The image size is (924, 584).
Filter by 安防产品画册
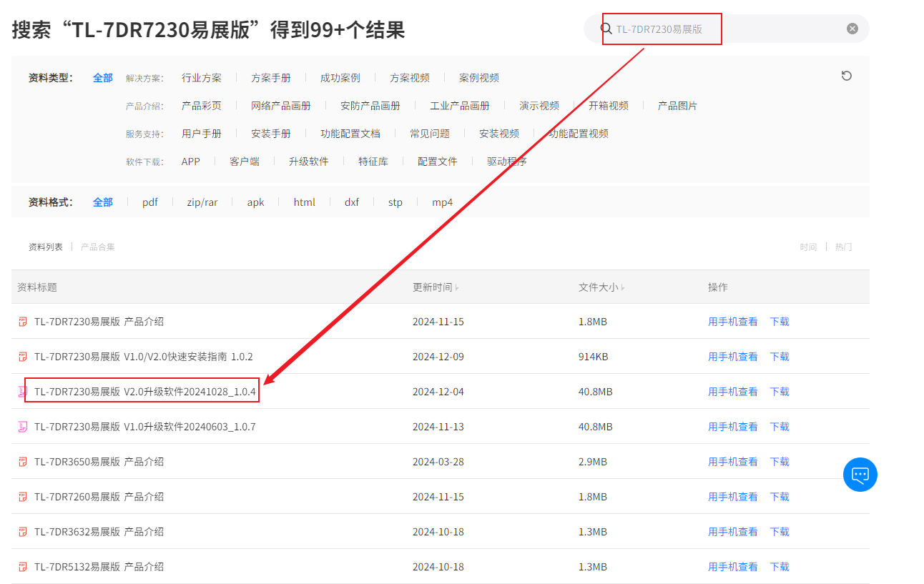point(370,106)
